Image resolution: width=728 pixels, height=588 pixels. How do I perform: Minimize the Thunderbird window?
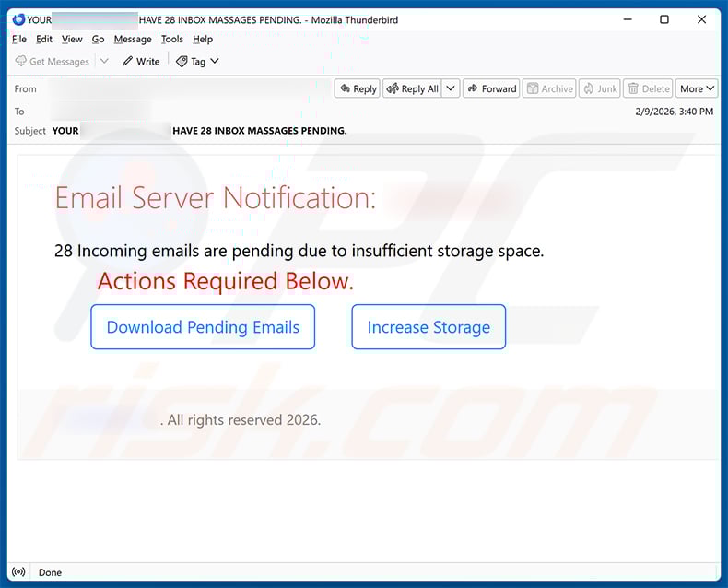[x=628, y=19]
